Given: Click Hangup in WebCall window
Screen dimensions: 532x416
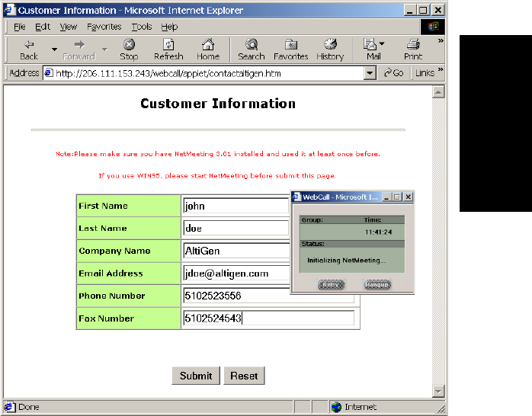Looking at the screenshot, I should (x=377, y=284).
